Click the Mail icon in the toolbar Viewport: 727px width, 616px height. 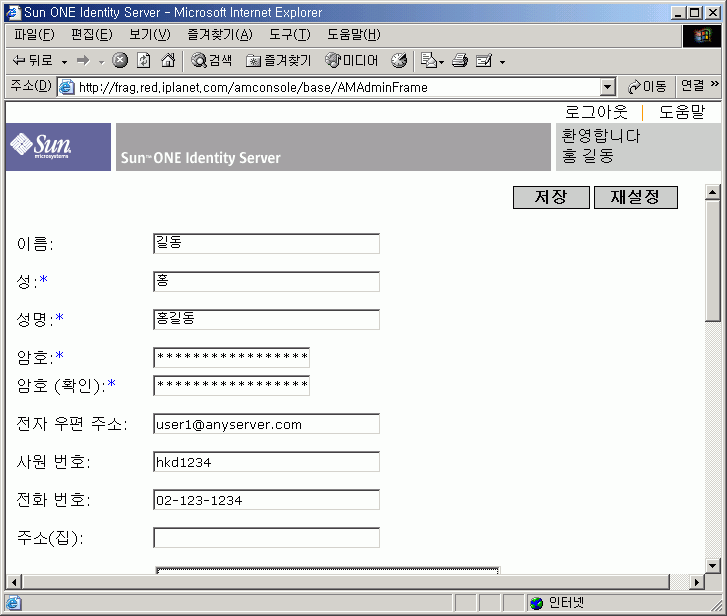pyautogui.click(x=429, y=60)
